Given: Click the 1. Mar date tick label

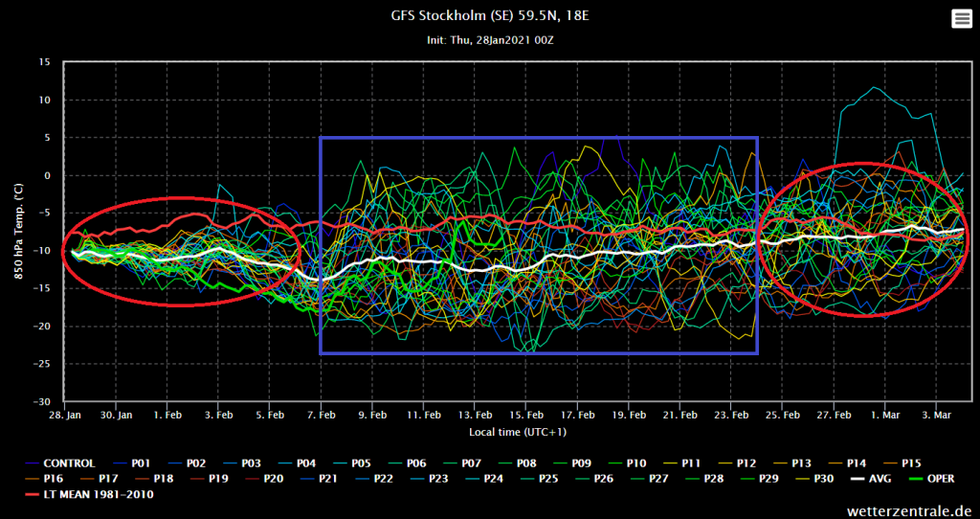Looking at the screenshot, I should coord(885,415).
